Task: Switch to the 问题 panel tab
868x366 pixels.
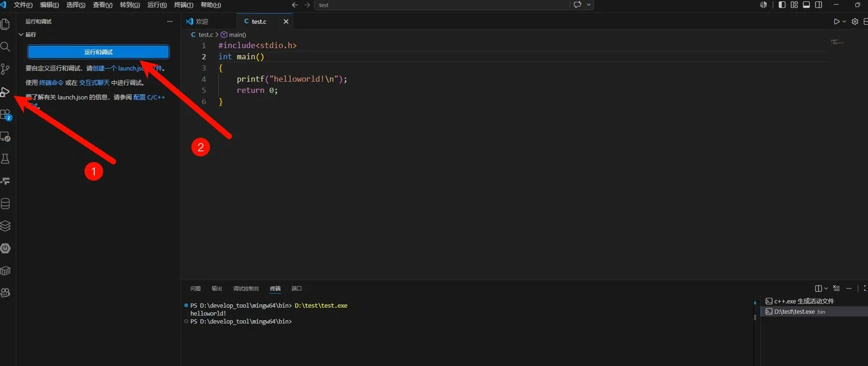Action: tap(195, 288)
